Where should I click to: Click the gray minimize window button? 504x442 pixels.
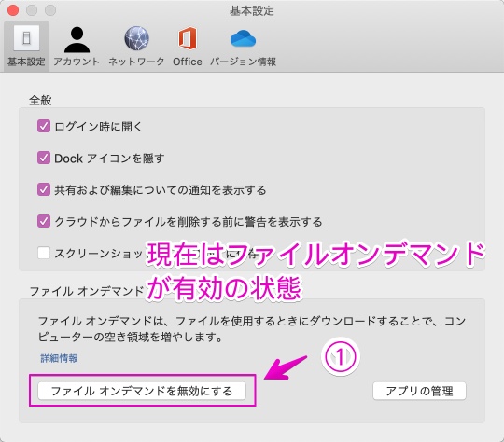(x=32, y=10)
